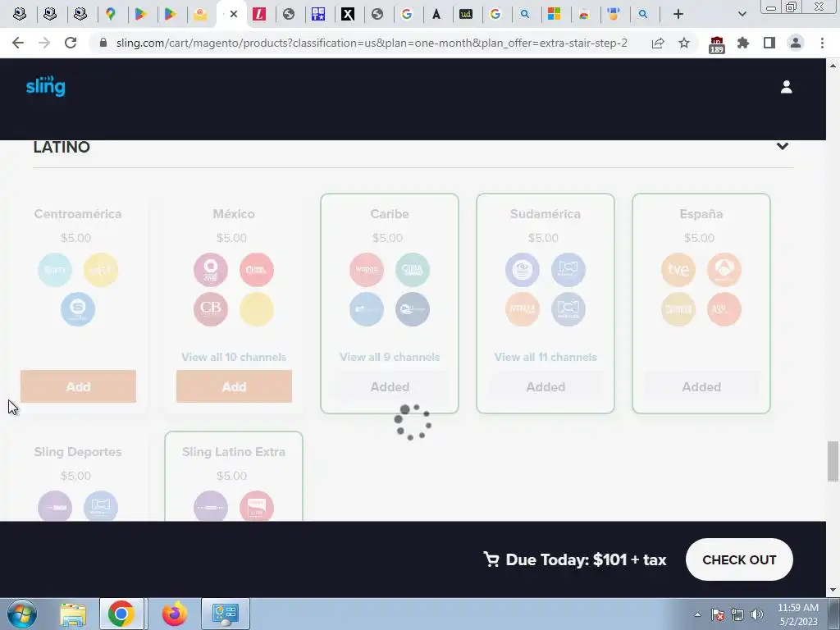Image resolution: width=840 pixels, height=630 pixels.
Task: Switch to the X (Twitter) tab
Action: pos(348,15)
